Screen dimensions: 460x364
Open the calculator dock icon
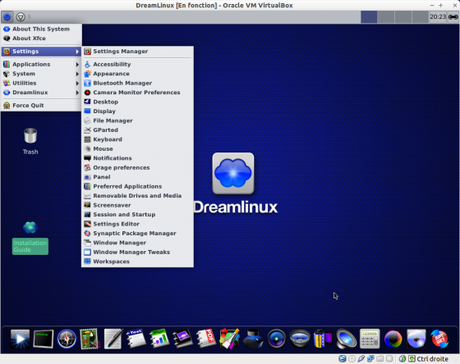[x=370, y=339]
